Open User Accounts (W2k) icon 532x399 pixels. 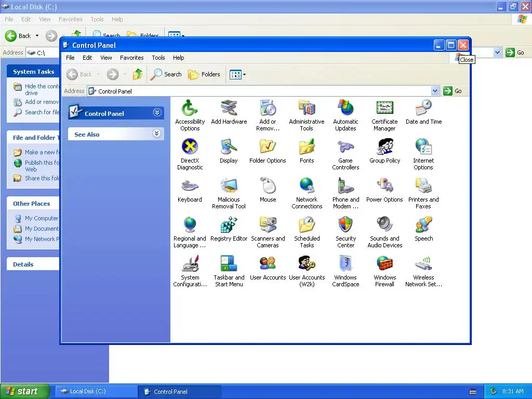pyautogui.click(x=307, y=264)
